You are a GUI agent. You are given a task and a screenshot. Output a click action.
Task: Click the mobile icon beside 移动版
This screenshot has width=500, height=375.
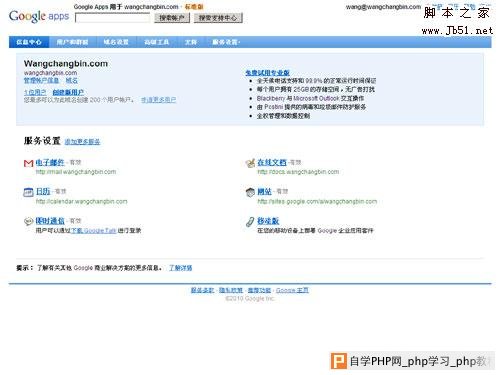pyautogui.click(x=250, y=221)
